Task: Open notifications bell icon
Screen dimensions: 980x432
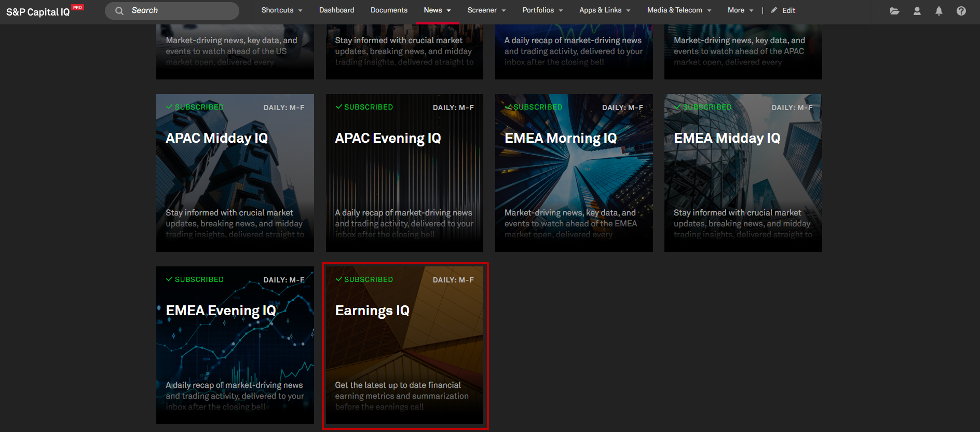Action: (x=938, y=11)
